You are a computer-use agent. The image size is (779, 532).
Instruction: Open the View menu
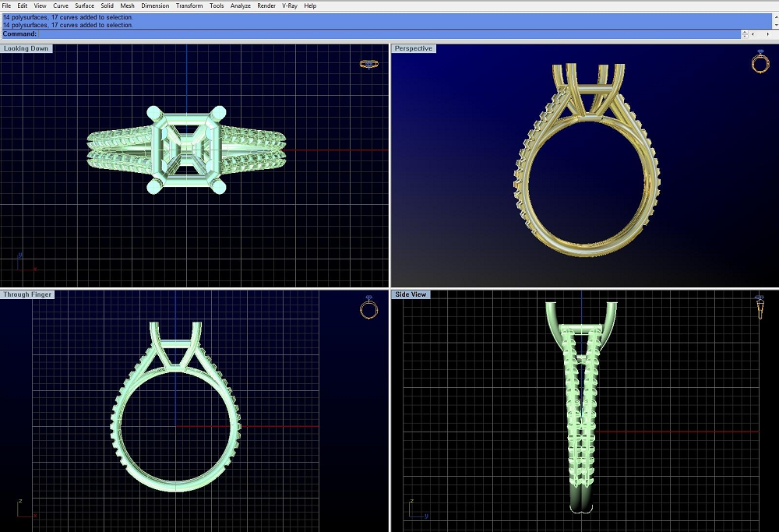click(41, 6)
